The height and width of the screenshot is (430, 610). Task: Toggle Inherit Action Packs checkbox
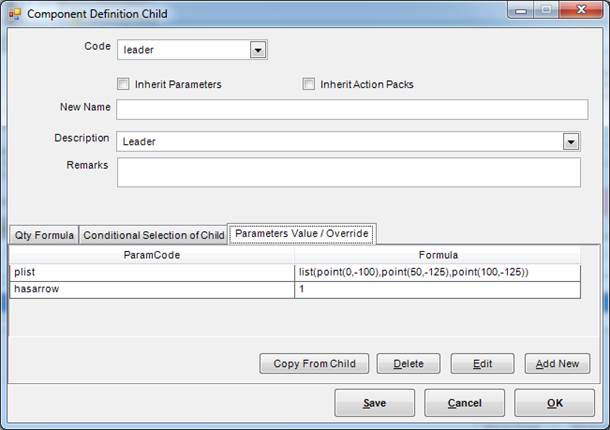pyautogui.click(x=309, y=84)
